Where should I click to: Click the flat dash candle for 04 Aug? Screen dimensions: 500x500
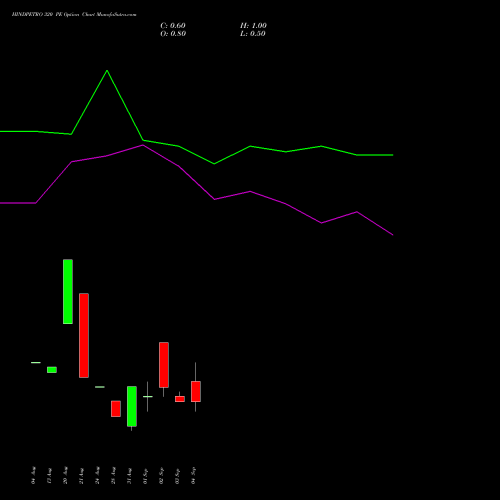pos(36,362)
